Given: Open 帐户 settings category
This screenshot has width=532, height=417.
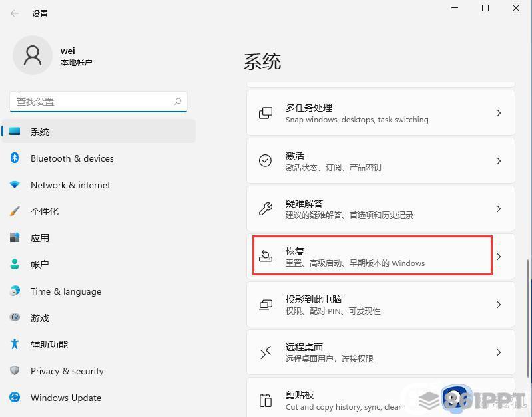Looking at the screenshot, I should coord(99,265).
